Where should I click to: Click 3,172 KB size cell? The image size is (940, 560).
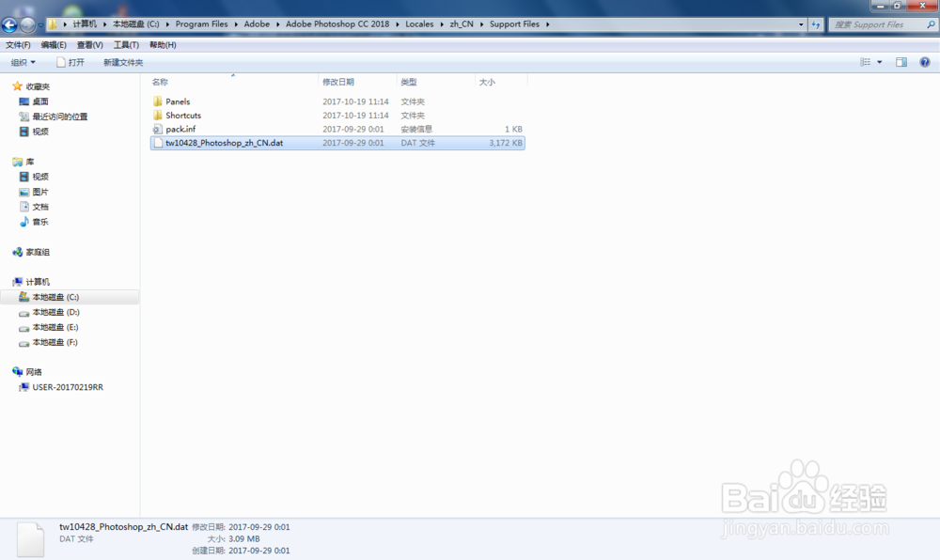pyautogui.click(x=506, y=143)
